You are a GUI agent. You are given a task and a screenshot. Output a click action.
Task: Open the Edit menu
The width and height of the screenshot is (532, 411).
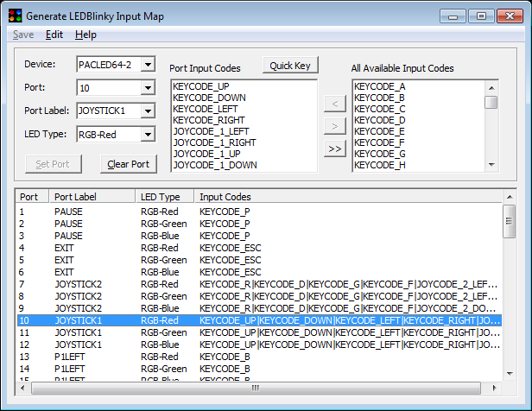pos(54,35)
